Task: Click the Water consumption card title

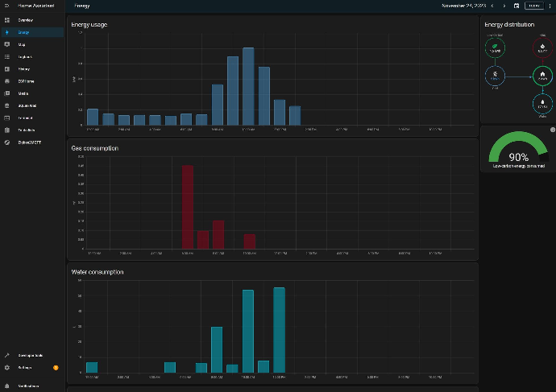Action: pyautogui.click(x=98, y=272)
